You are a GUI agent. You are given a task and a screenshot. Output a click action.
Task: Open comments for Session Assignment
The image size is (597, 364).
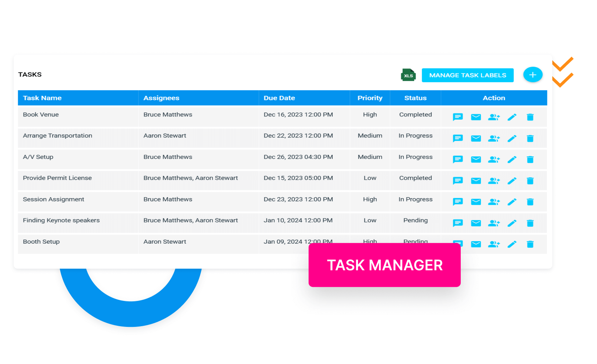pyautogui.click(x=458, y=202)
